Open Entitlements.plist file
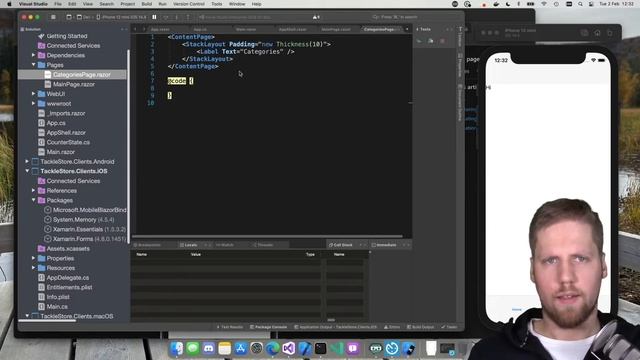Screen dimensions: 640x360 (69, 287)
